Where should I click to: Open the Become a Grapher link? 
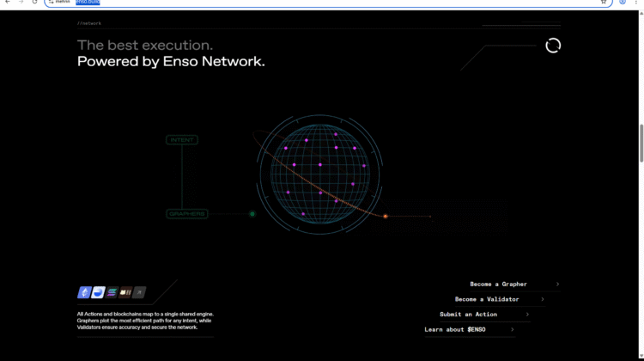pyautogui.click(x=498, y=284)
